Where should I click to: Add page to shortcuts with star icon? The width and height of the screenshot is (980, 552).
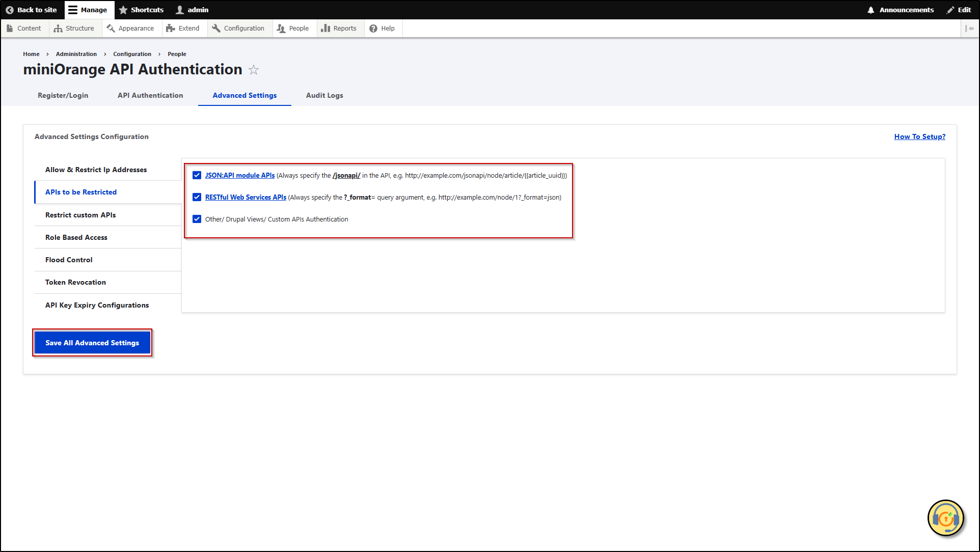254,70
